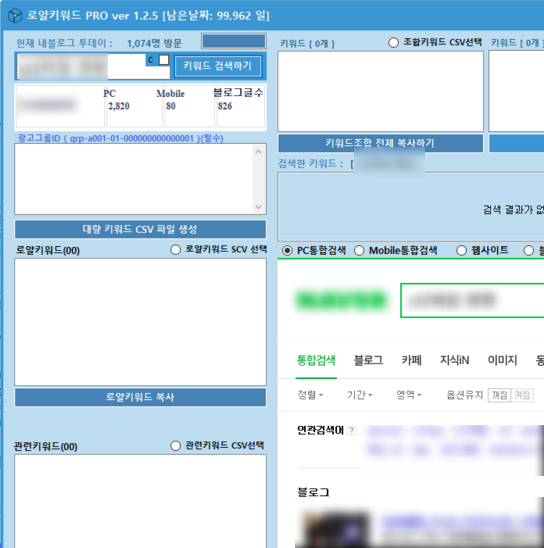Select Mobile통합검색 radio button

359,251
